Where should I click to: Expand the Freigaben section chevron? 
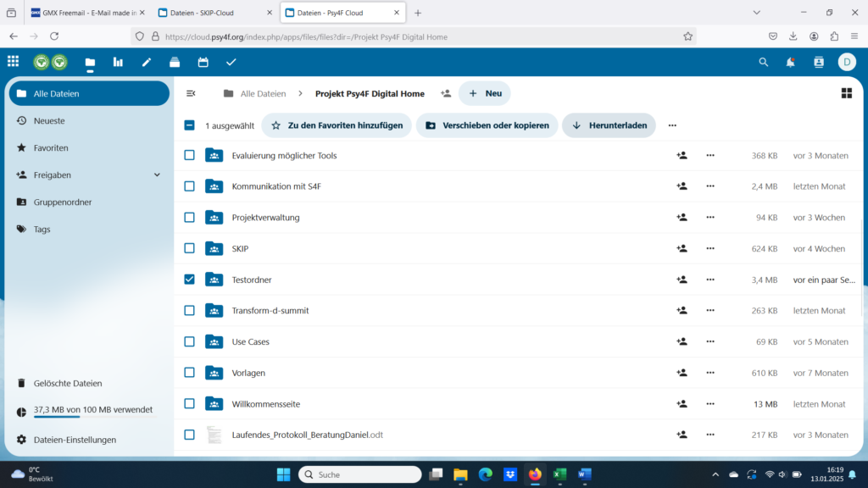tap(157, 175)
